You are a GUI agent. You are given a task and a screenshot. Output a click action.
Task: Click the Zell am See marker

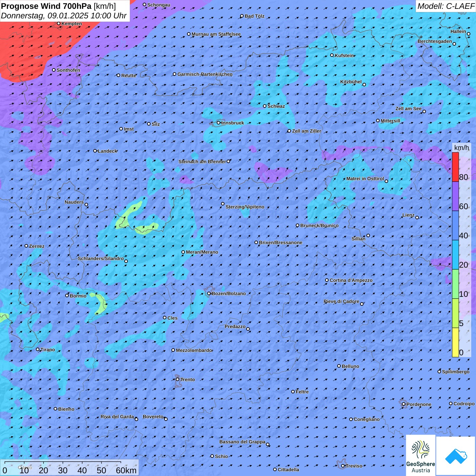[424, 112]
